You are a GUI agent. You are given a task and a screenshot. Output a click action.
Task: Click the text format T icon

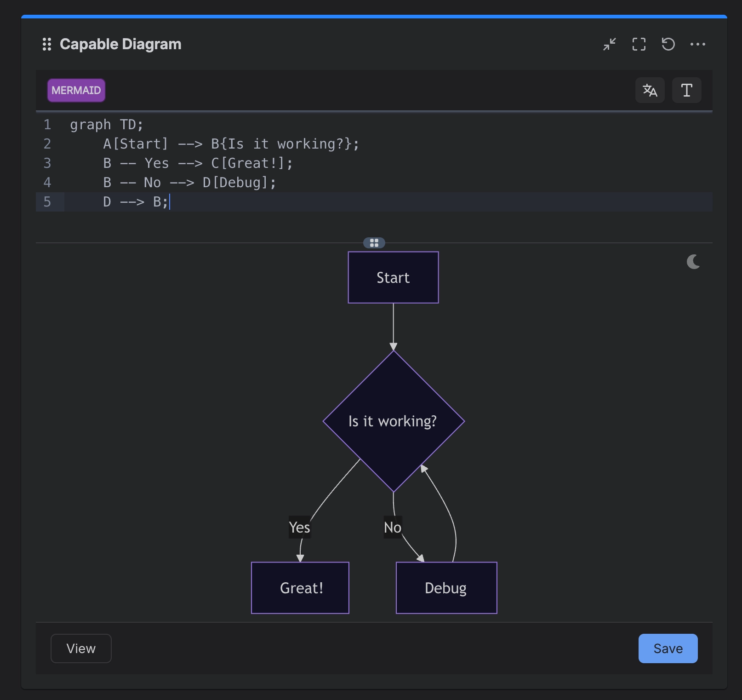pyautogui.click(x=687, y=90)
